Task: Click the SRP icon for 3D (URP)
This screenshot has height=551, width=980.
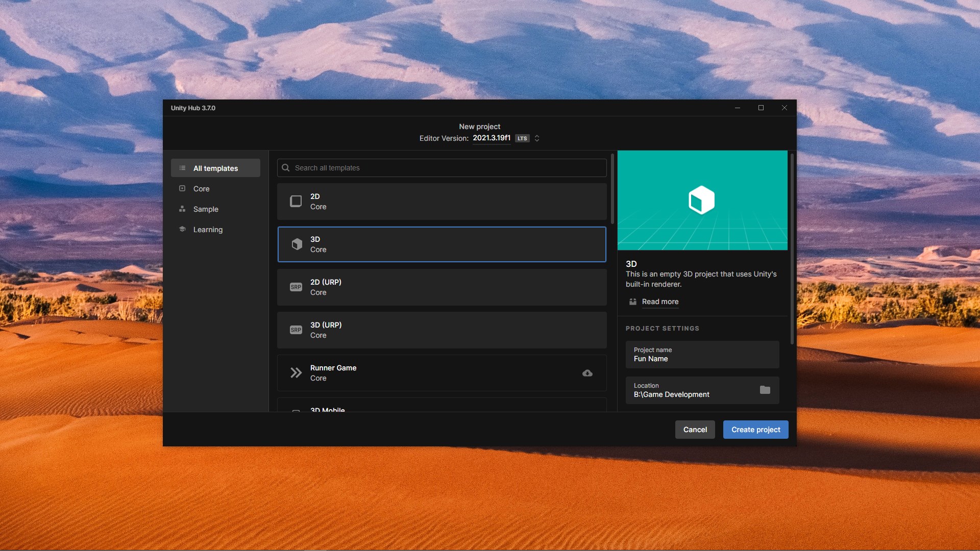Action: click(296, 330)
